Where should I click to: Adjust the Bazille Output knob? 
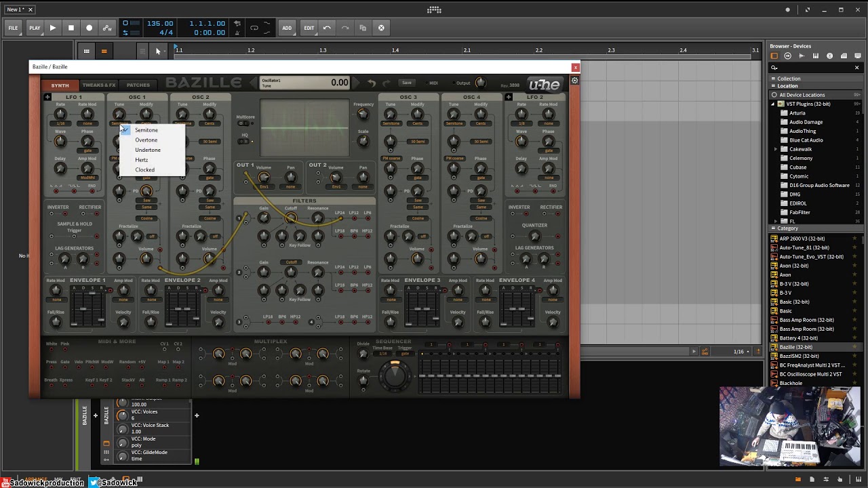click(480, 83)
